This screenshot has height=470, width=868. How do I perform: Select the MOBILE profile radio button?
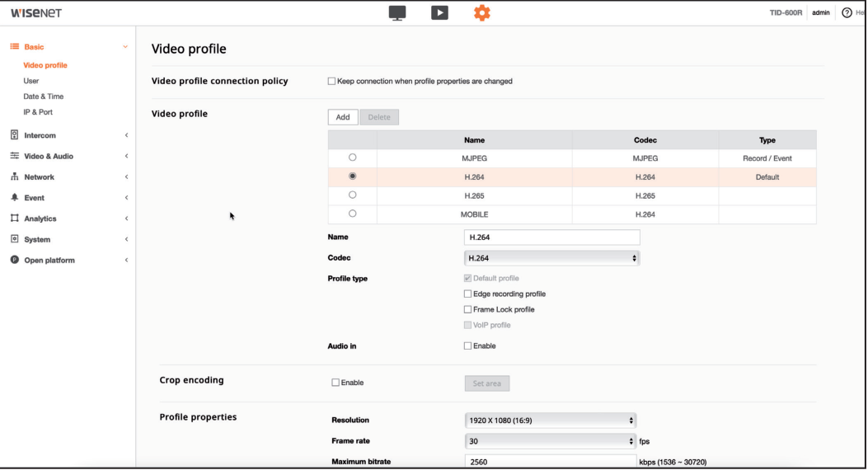(352, 214)
